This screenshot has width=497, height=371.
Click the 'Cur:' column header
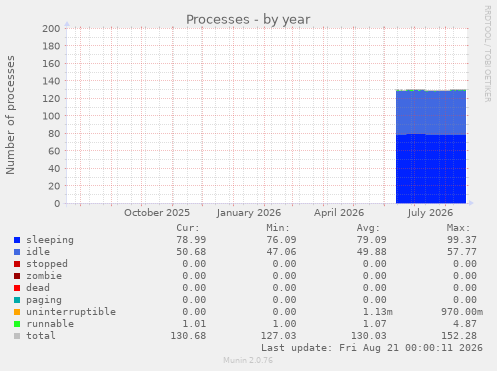(188, 228)
